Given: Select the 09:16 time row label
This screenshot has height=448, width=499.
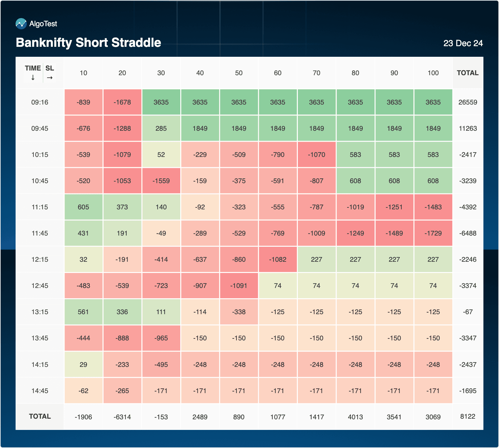Looking at the screenshot, I should tap(40, 102).
